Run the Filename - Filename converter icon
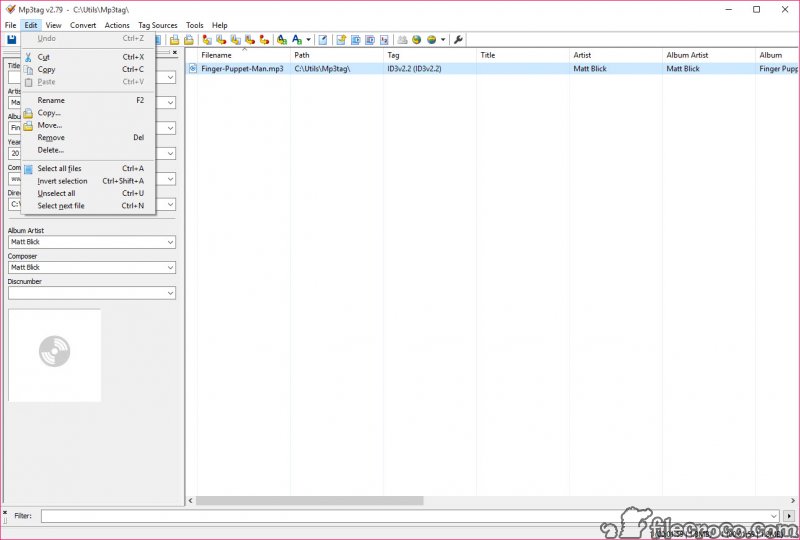The width and height of the screenshot is (800, 540). (235, 39)
